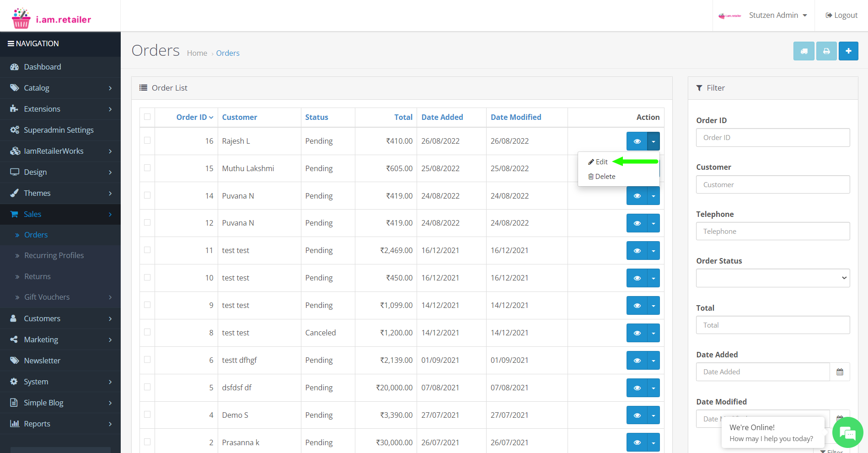The image size is (868, 453).
Task: Open the live chat bubble icon
Action: click(x=847, y=432)
